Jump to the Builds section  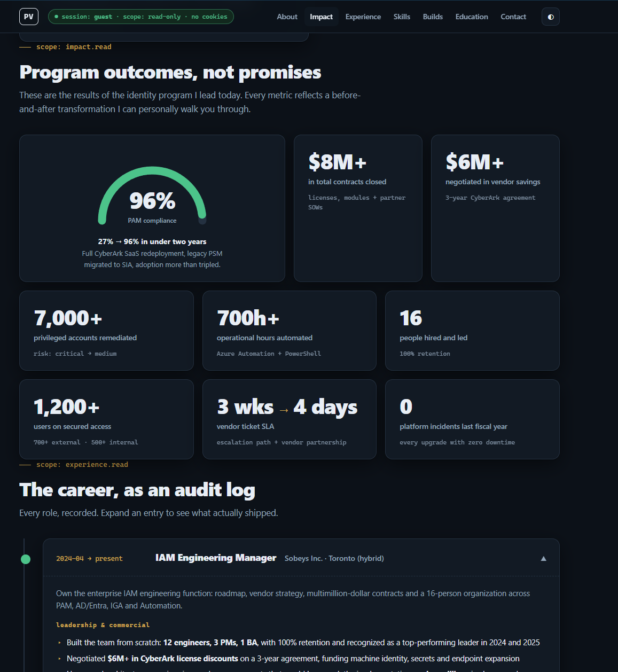(x=433, y=17)
